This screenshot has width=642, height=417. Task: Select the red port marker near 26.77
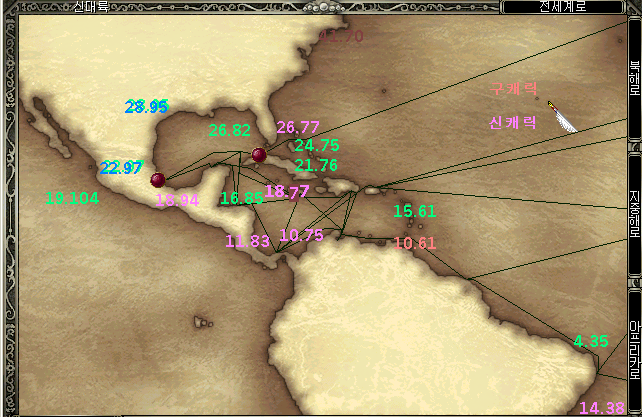259,155
